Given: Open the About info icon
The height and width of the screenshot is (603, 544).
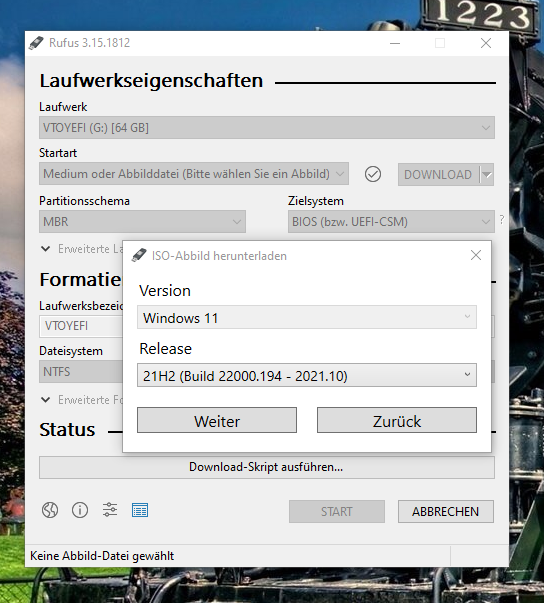Looking at the screenshot, I should pyautogui.click(x=80, y=510).
